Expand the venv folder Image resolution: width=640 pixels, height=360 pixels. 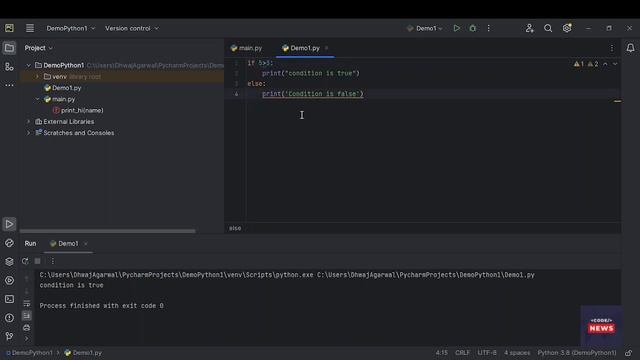pos(37,77)
